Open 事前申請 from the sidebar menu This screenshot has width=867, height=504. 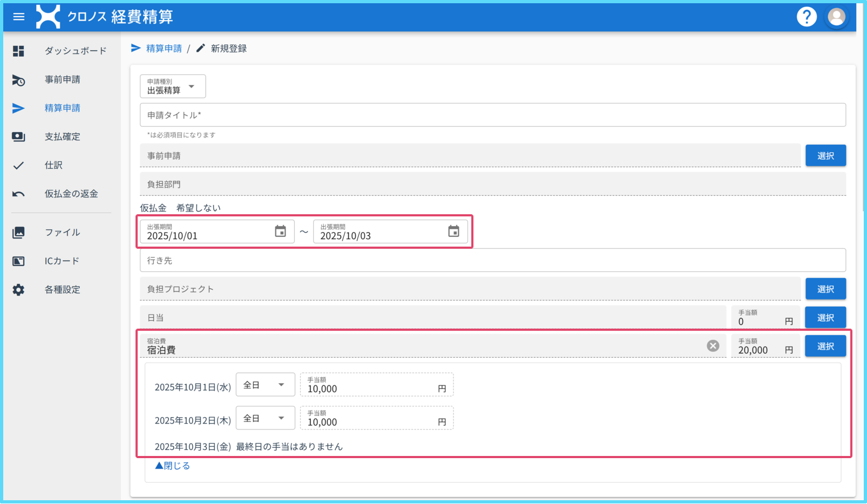62,79
